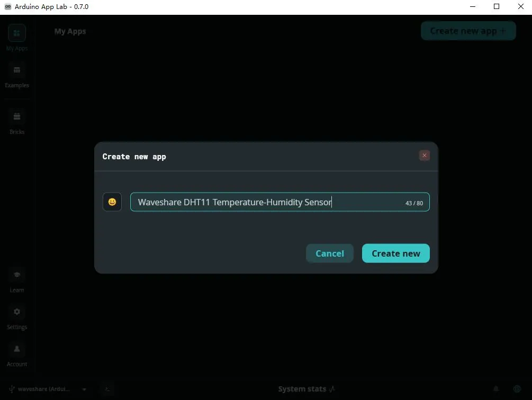Click the Create new app + button
This screenshot has height=400, width=532.
coord(468,31)
